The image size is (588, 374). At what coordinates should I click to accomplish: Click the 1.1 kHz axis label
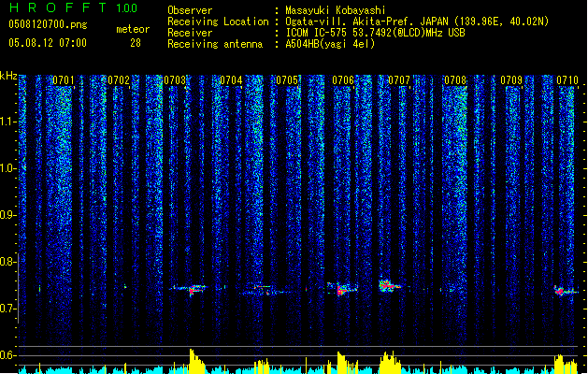(x=8, y=122)
